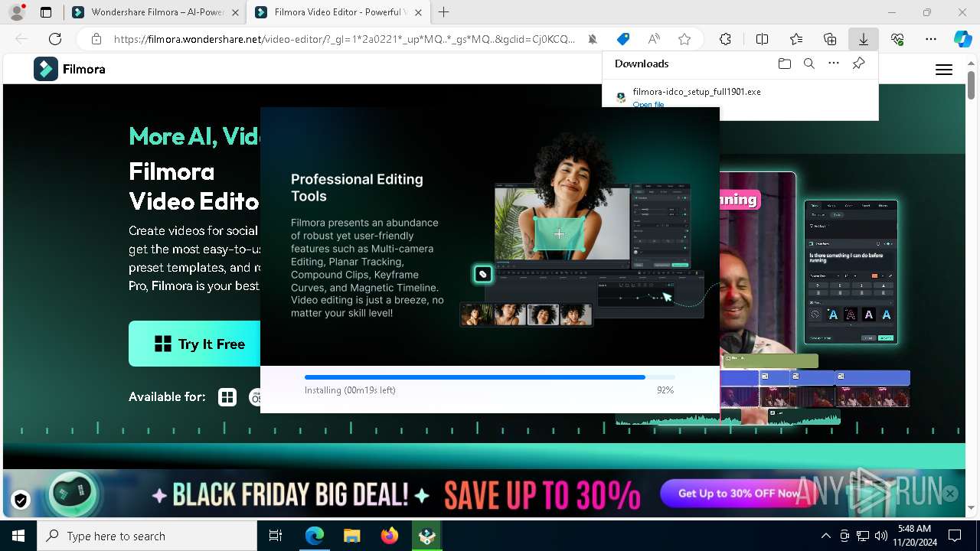Click the Downloads toolbar button in Edge
The width and height of the screenshot is (980, 551).
pyautogui.click(x=863, y=39)
